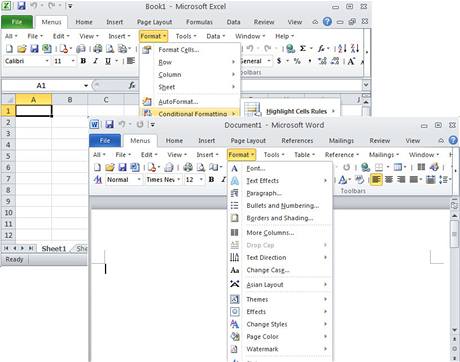
Task: Click AutoSum sigma icon in Excel toolbar
Action: point(303,49)
